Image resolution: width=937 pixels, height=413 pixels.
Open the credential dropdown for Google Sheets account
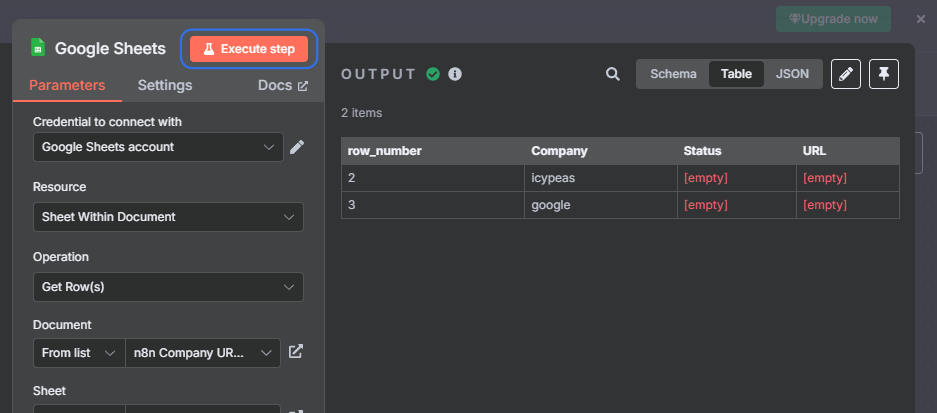158,147
